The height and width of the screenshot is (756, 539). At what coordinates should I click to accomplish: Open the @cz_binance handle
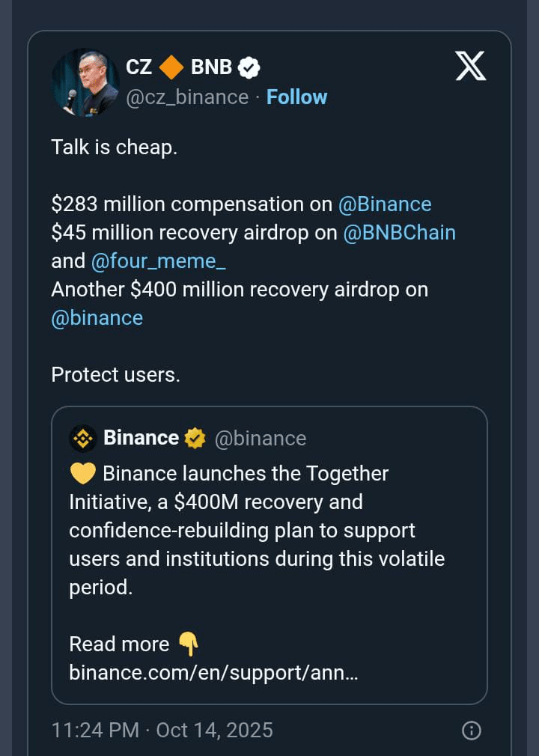pos(187,97)
